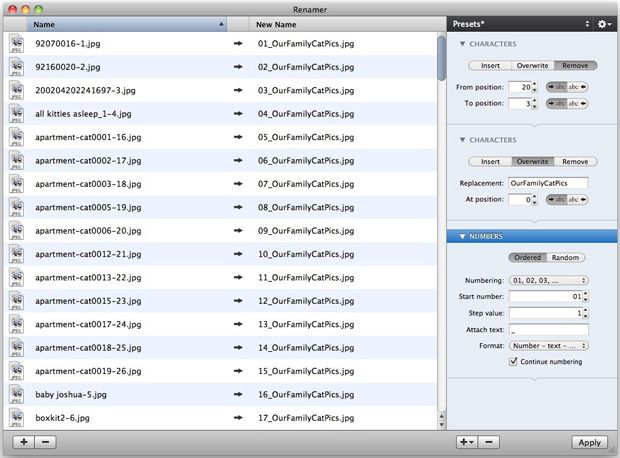The height and width of the screenshot is (458, 620).
Task: Click the remove files minus button
Action: coord(47,442)
